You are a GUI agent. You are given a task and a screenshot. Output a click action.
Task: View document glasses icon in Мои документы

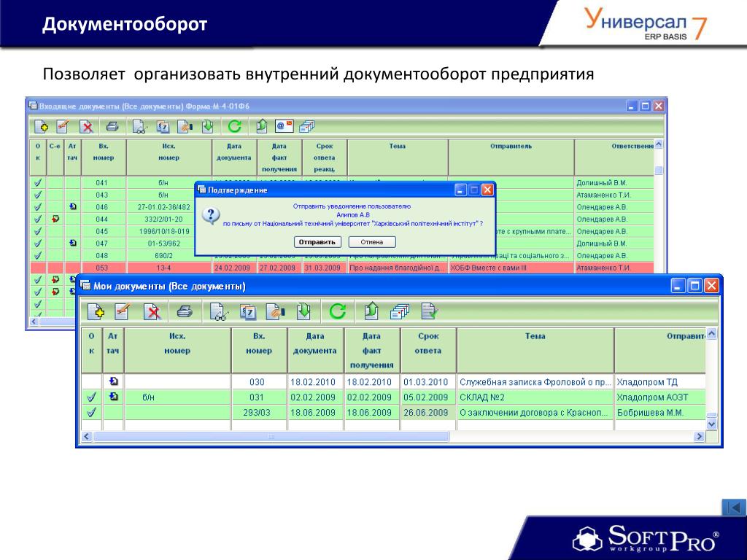tap(219, 312)
